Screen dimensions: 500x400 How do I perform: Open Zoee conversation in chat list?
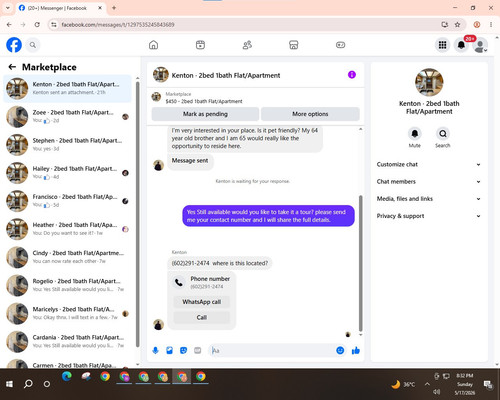(68, 116)
